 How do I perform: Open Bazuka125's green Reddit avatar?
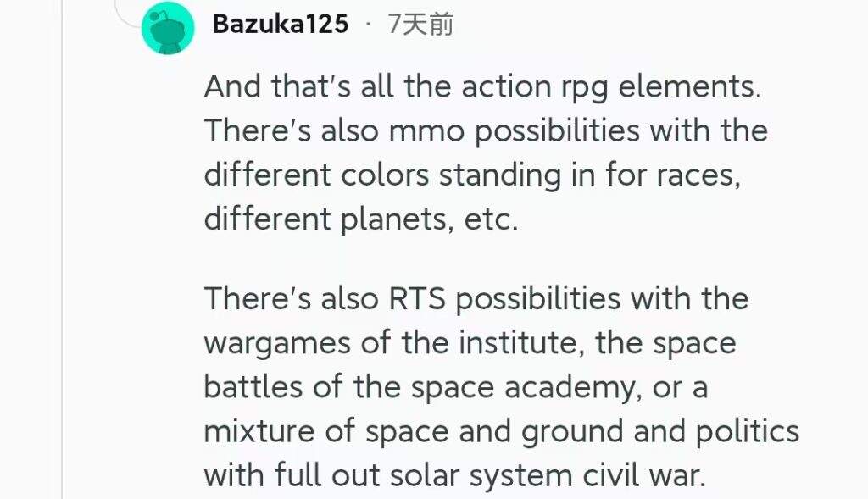click(168, 28)
